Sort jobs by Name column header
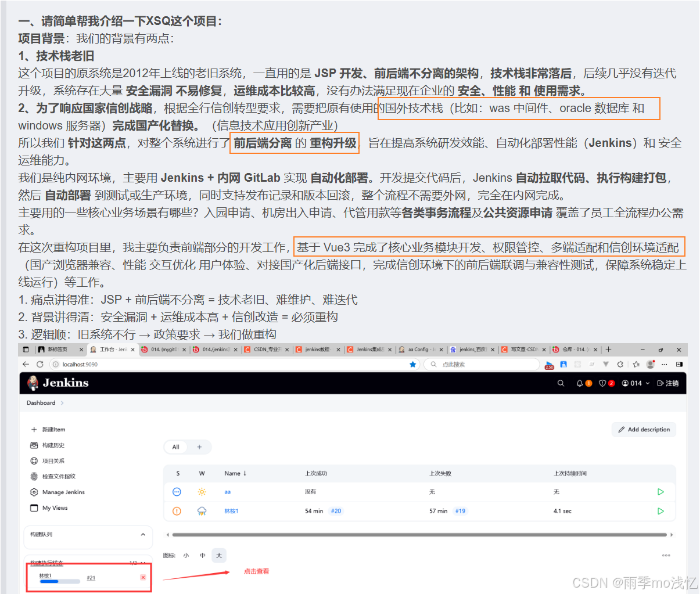The image size is (700, 594). [235, 474]
